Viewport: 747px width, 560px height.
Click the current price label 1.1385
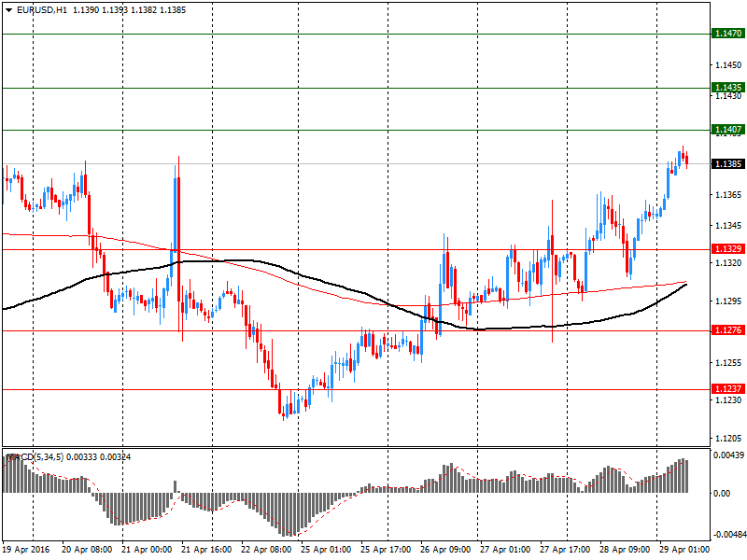pos(728,164)
